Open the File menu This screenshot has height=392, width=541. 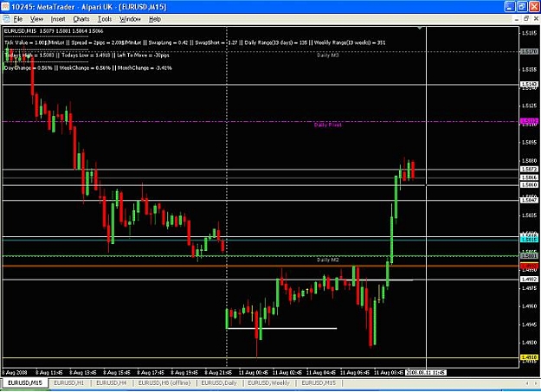pyautogui.click(x=18, y=19)
